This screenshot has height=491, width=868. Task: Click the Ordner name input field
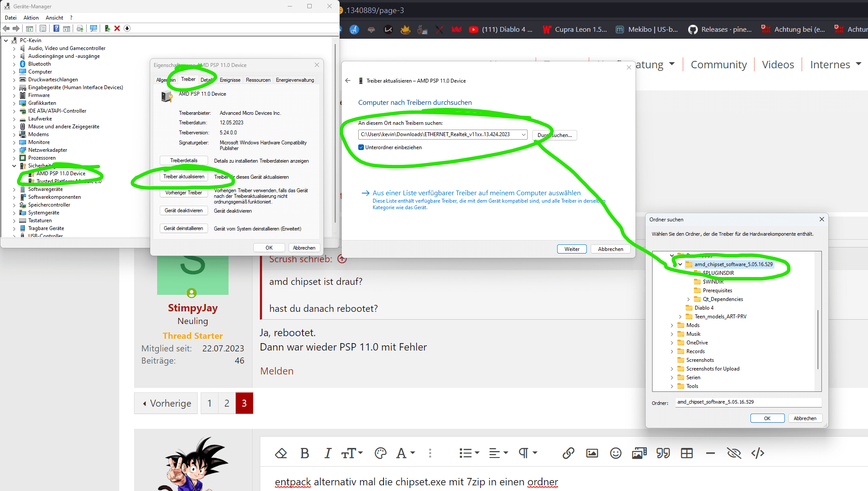tap(748, 402)
